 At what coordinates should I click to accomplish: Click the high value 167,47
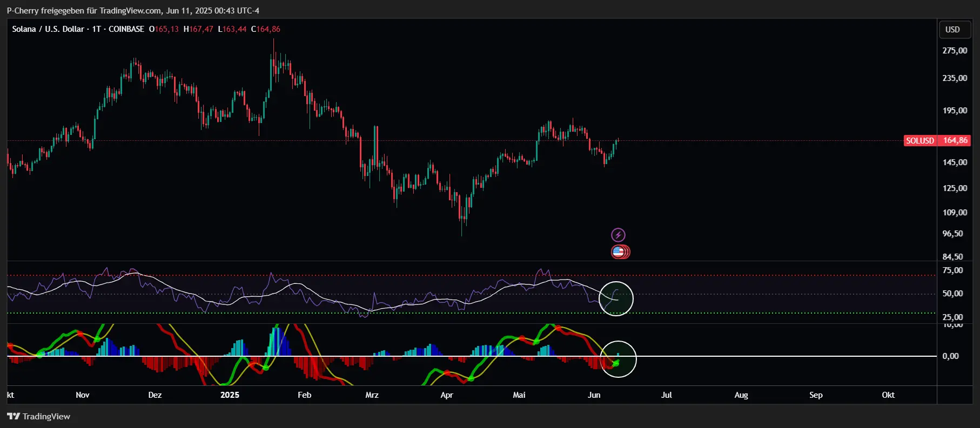coord(201,29)
